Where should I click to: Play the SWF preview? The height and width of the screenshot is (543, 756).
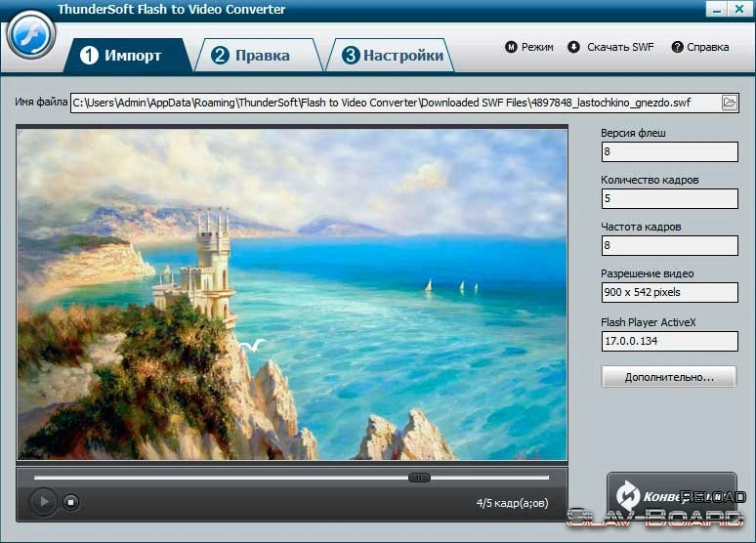pos(43,502)
